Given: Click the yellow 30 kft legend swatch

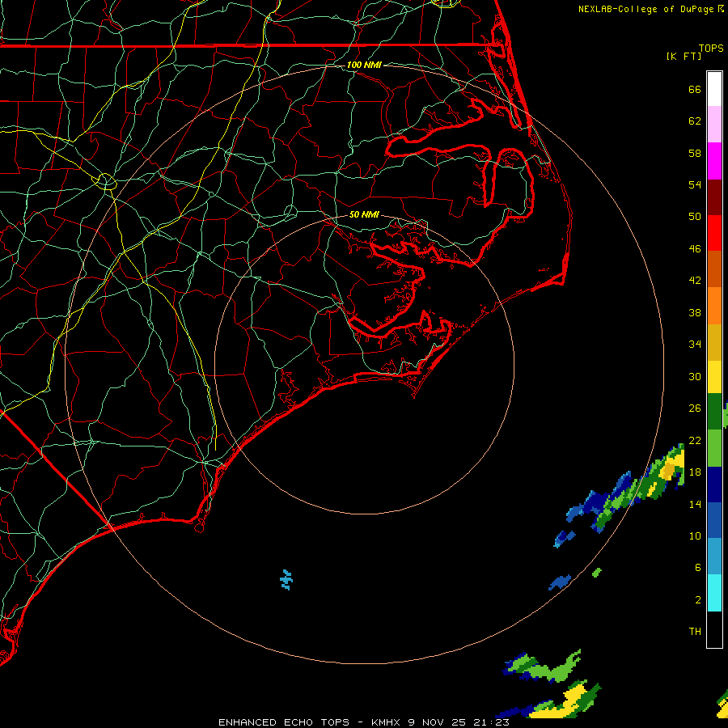Looking at the screenshot, I should (x=714, y=377).
